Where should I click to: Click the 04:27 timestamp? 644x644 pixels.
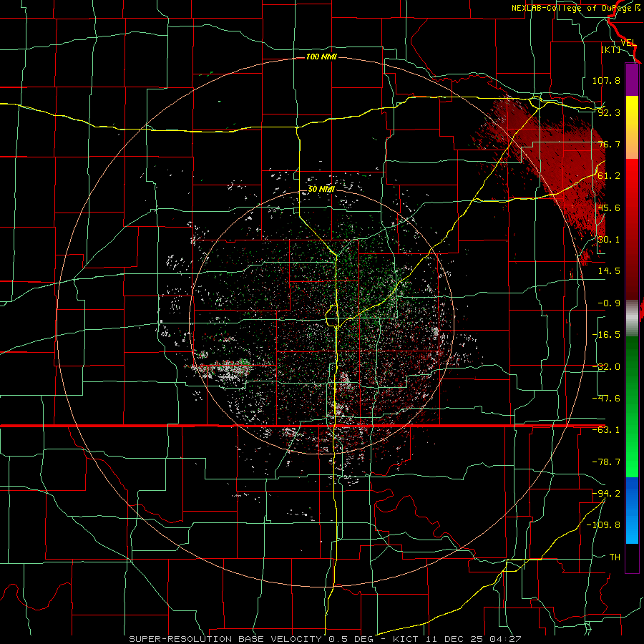[506, 639]
